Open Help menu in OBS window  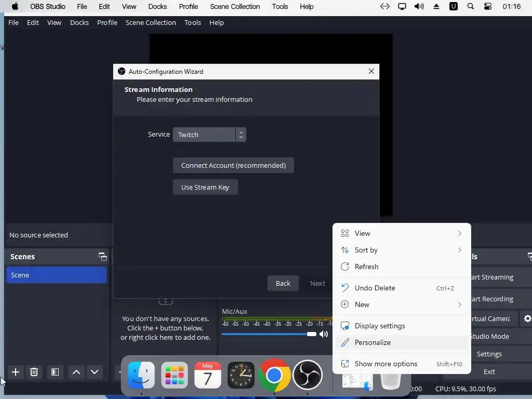(217, 22)
